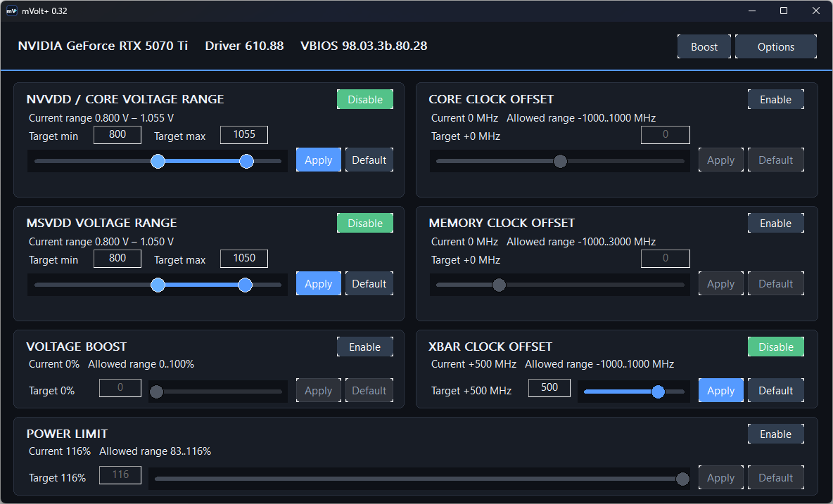Apply NVVDD core voltage range settings
The width and height of the screenshot is (833, 504).
tap(318, 160)
